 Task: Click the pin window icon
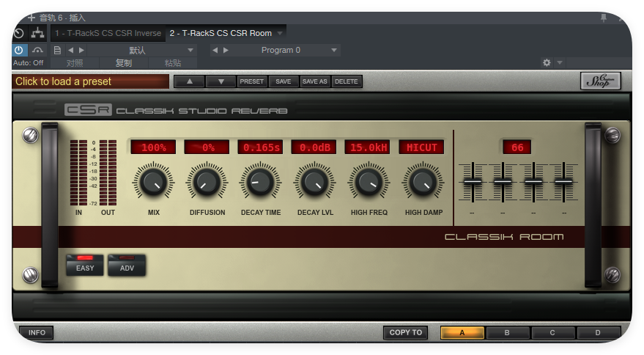coord(604,18)
